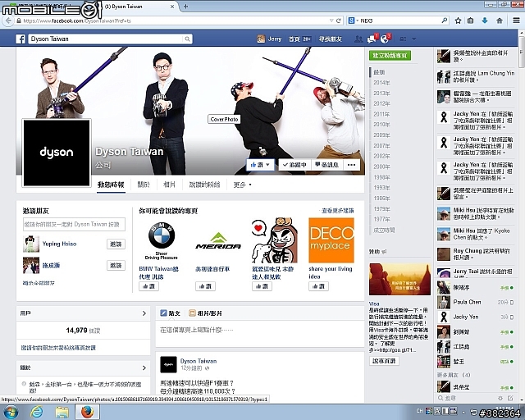This screenshot has height=420, width=525.
Task: Open the three-dots more actions button
Action: coord(351,165)
